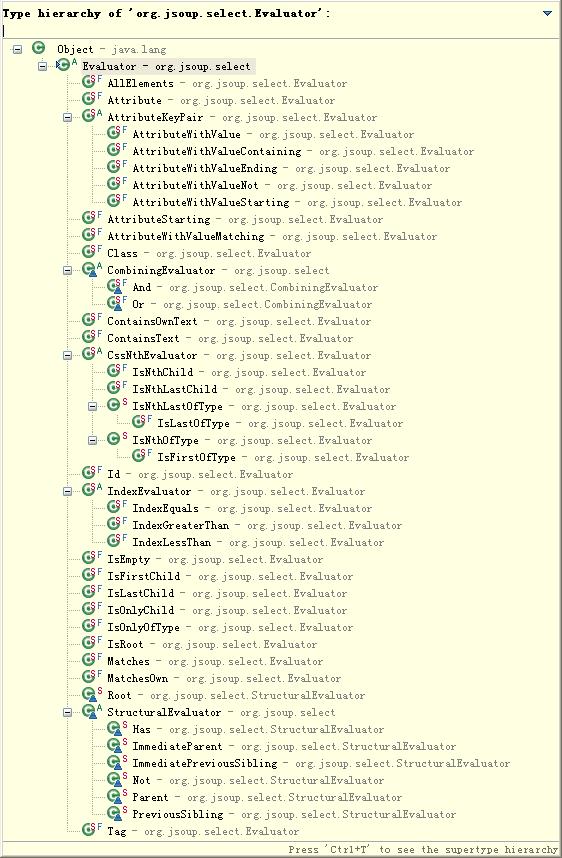The image size is (562, 858).
Task: Select the IndexGreaterThan entry
Action: [x=268, y=525]
